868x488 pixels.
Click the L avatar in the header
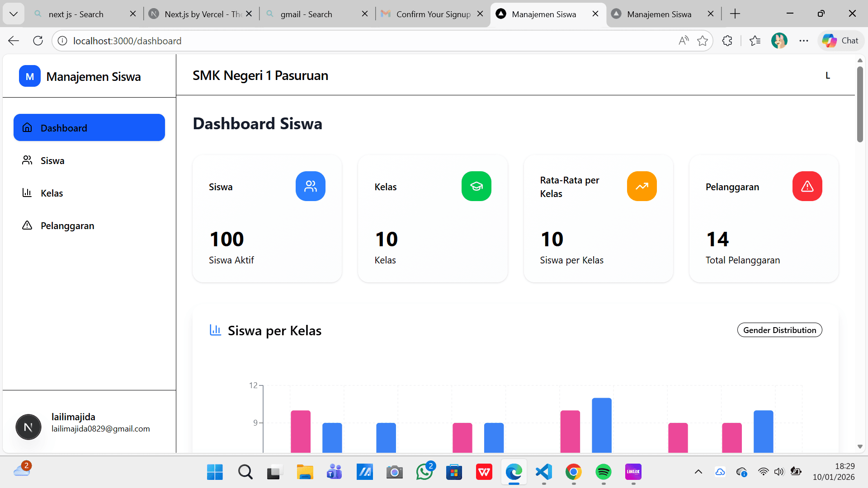(828, 75)
